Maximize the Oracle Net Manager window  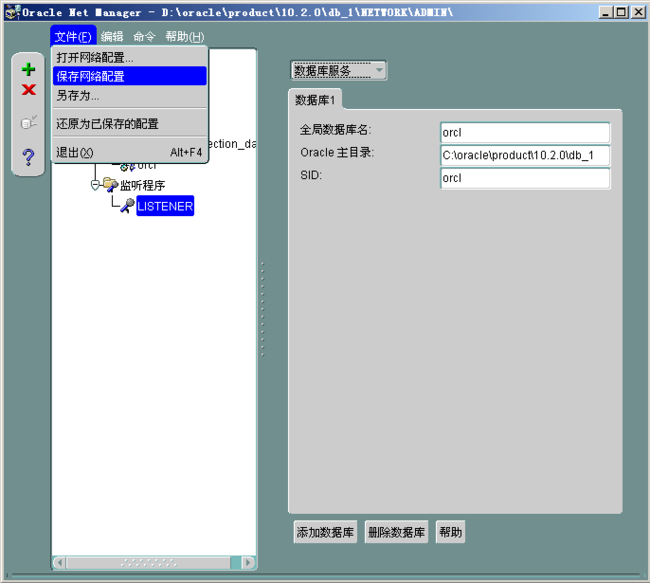tap(621, 12)
